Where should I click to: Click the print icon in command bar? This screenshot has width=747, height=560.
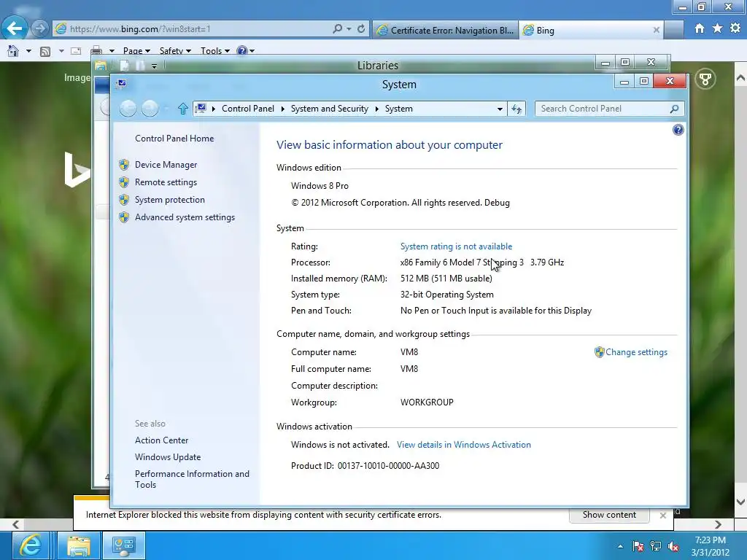(97, 50)
